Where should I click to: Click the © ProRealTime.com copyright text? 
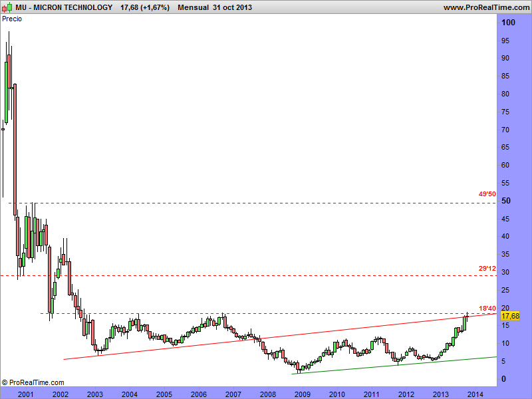coord(33,382)
